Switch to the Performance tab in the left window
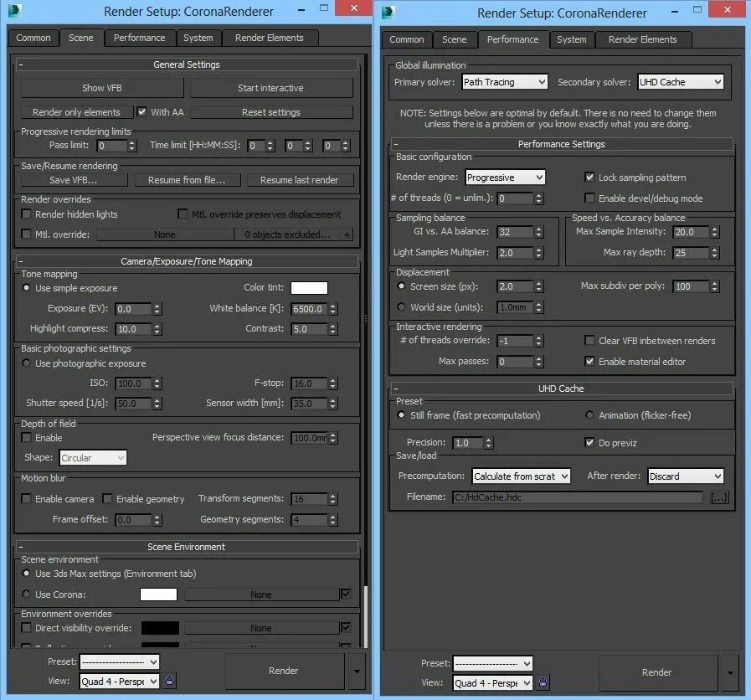The height and width of the screenshot is (700, 751). [x=139, y=38]
